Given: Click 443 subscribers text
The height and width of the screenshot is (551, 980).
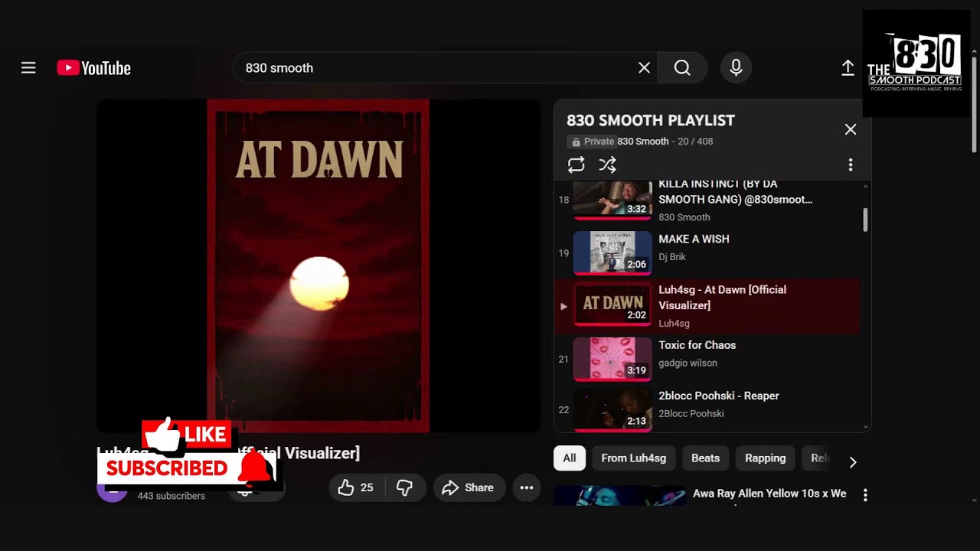Looking at the screenshot, I should tap(171, 496).
